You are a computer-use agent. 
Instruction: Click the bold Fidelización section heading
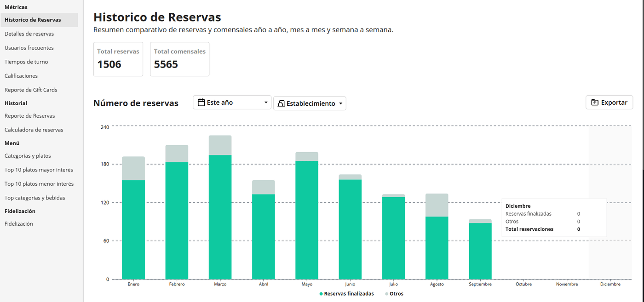coord(20,211)
